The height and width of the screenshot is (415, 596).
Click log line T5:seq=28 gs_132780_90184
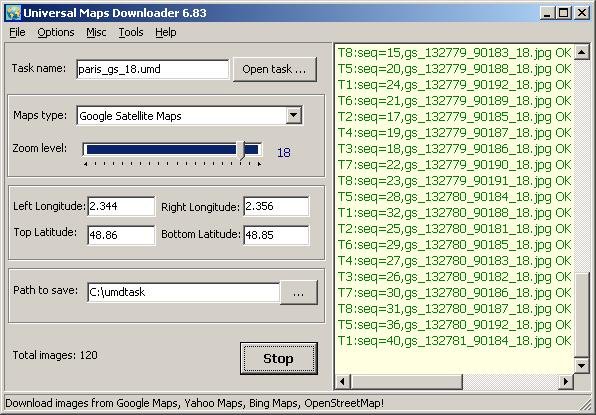pos(454,197)
